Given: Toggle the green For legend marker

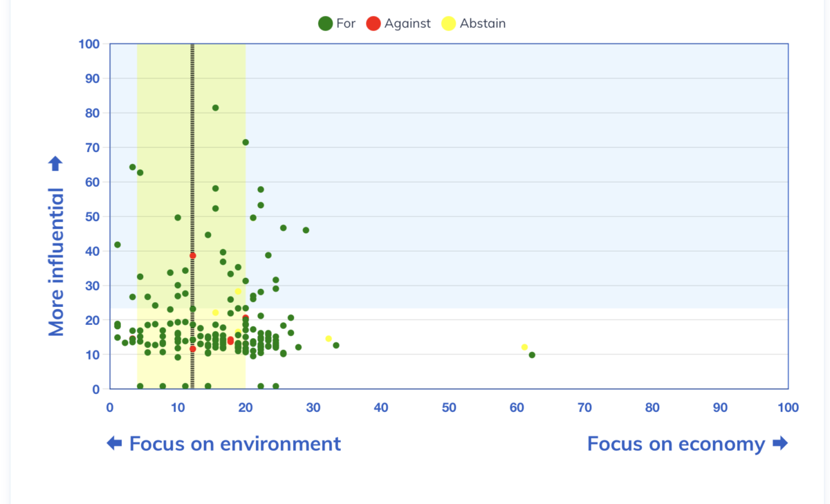Looking at the screenshot, I should tap(325, 24).
